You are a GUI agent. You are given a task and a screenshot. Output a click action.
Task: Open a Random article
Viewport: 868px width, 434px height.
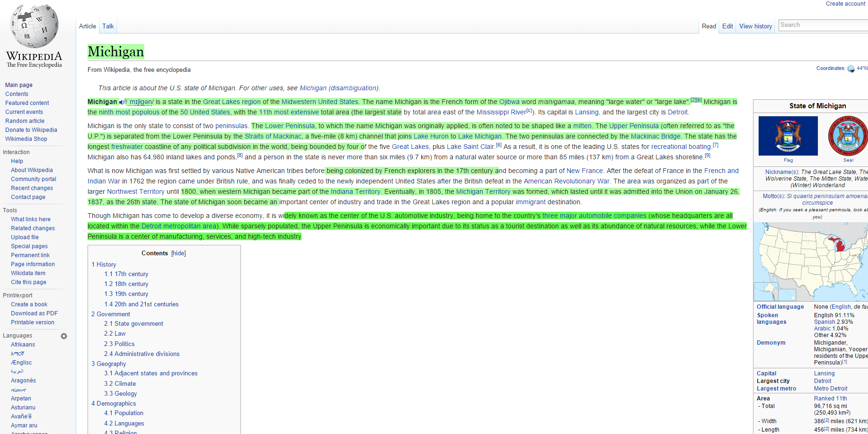[25, 121]
